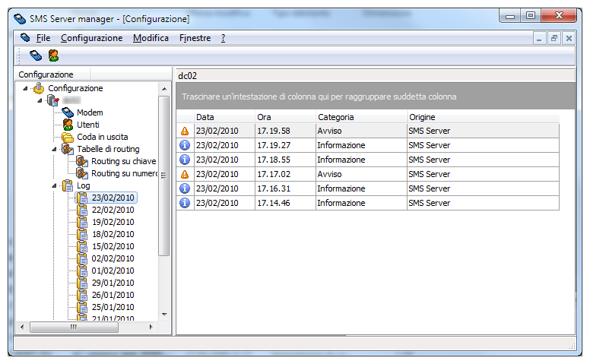Viewport: 590px width, 364px height.
Task: Click the tree scroll down arrow
Action: pyautogui.click(x=164, y=315)
